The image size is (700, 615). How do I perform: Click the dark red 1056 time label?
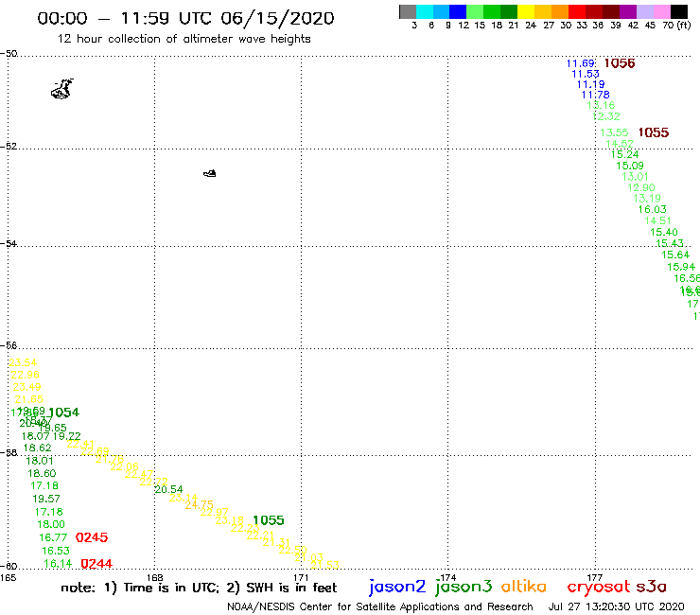pyautogui.click(x=620, y=63)
